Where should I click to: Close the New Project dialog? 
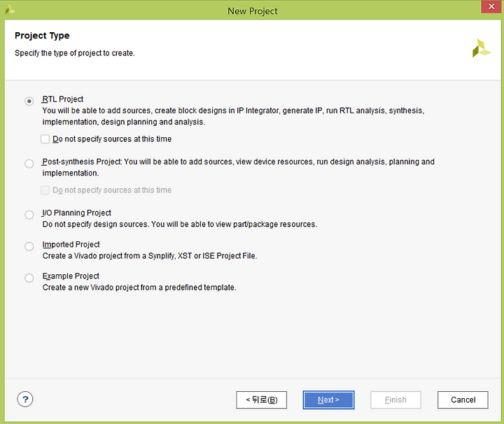pyautogui.click(x=491, y=6)
